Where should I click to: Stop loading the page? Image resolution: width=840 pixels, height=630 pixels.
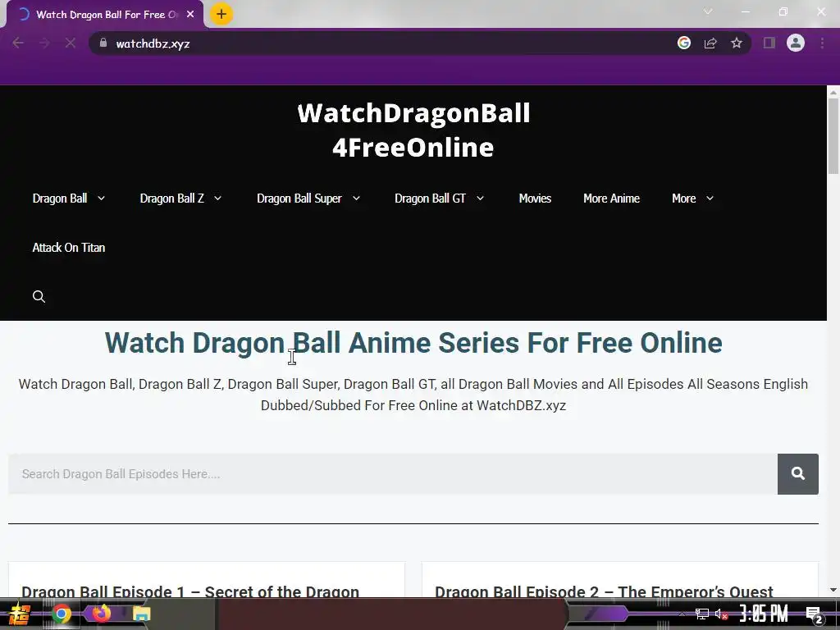click(71, 43)
